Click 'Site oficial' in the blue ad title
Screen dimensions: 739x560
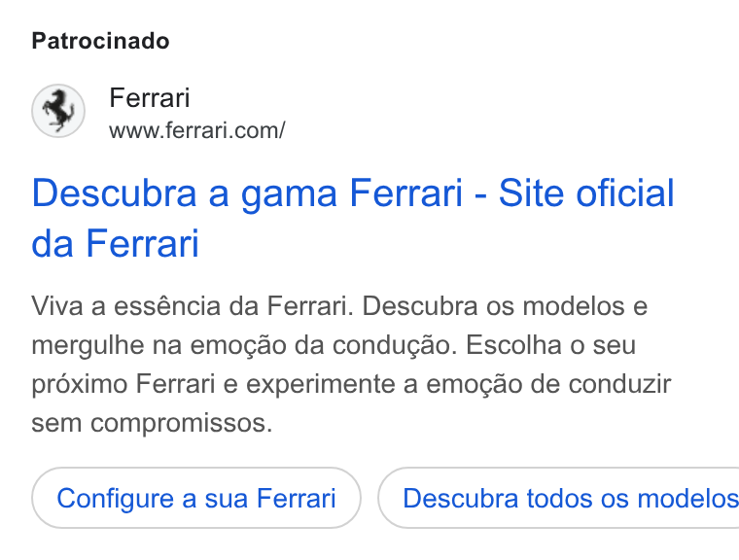(586, 192)
